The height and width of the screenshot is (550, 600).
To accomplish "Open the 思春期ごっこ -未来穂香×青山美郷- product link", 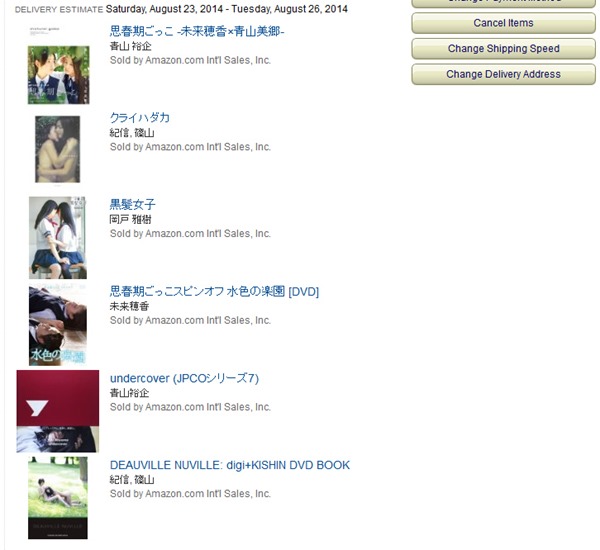I will coord(197,31).
